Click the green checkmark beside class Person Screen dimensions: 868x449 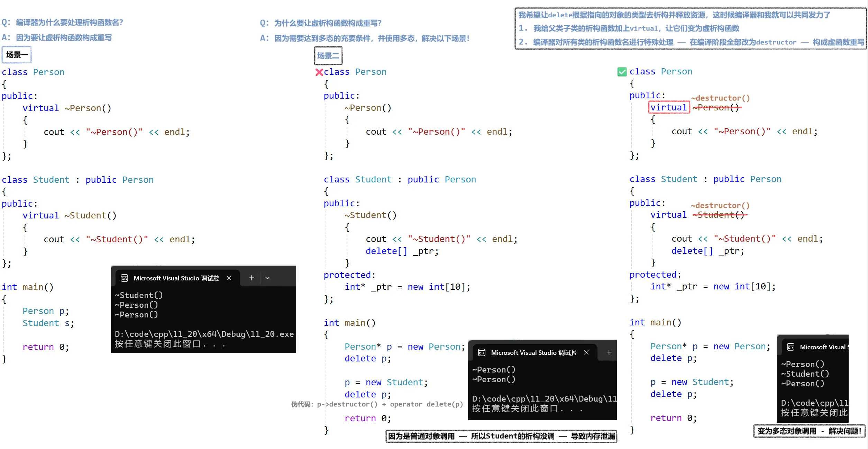coord(622,72)
